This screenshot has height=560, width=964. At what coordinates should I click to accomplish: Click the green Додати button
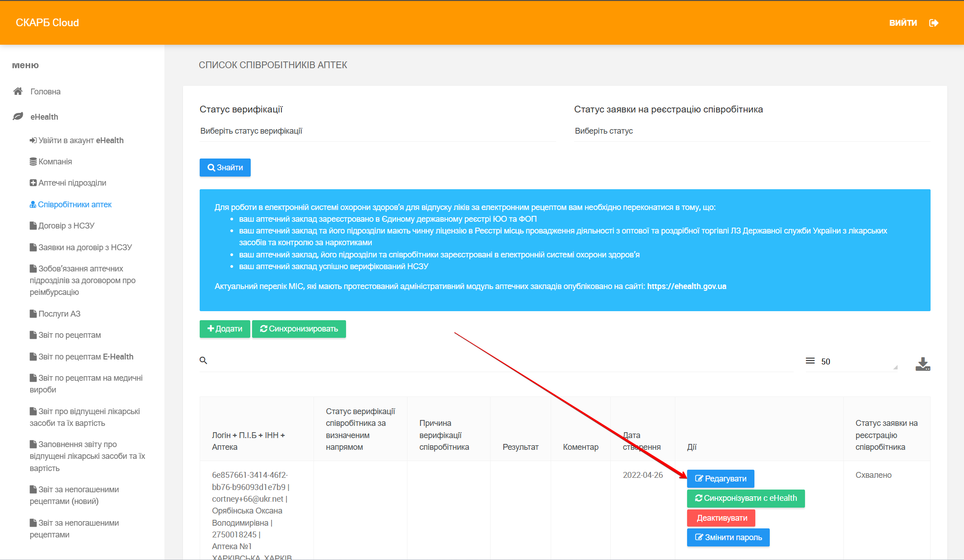225,329
